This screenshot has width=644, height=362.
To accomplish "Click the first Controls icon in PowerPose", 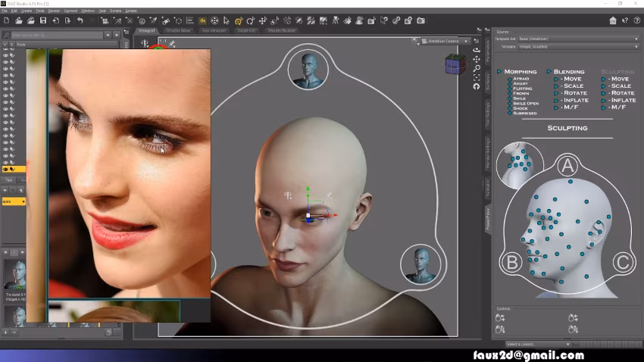I will 500,317.
